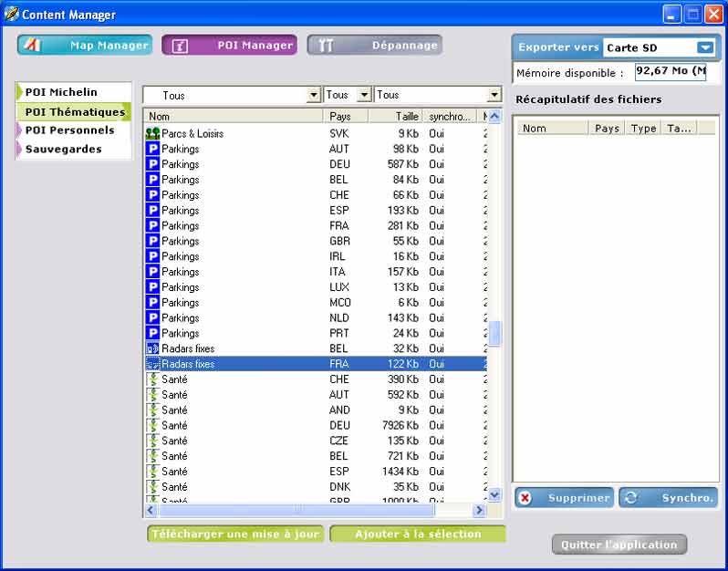This screenshot has height=571, width=728.
Task: Click the Santé BEL health icon
Action: 152,456
